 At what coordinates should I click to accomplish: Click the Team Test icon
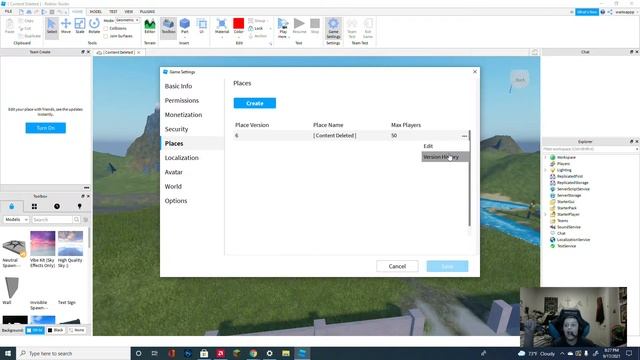[352, 28]
